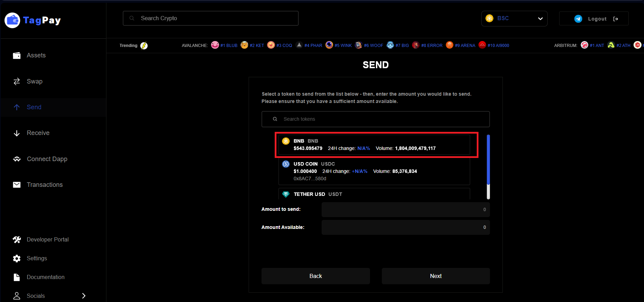644x302 pixels.
Task: Expand the Socials submenu arrow
Action: pos(83,296)
